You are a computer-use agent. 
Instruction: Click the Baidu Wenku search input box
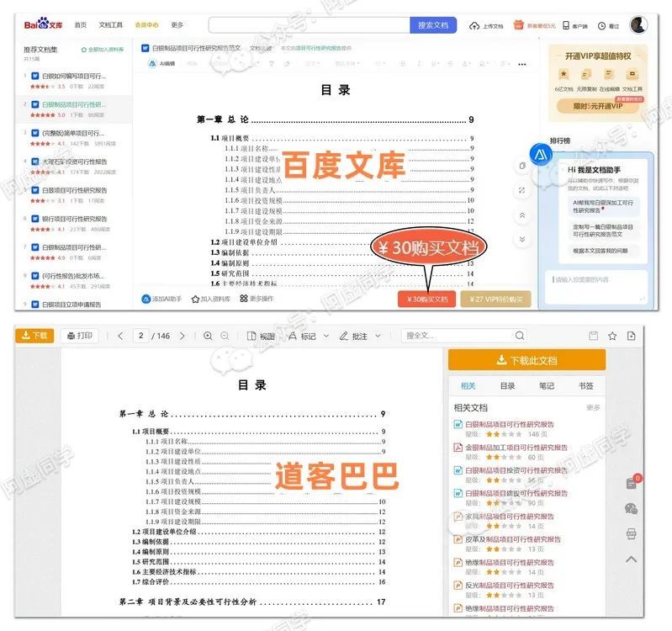click(309, 25)
